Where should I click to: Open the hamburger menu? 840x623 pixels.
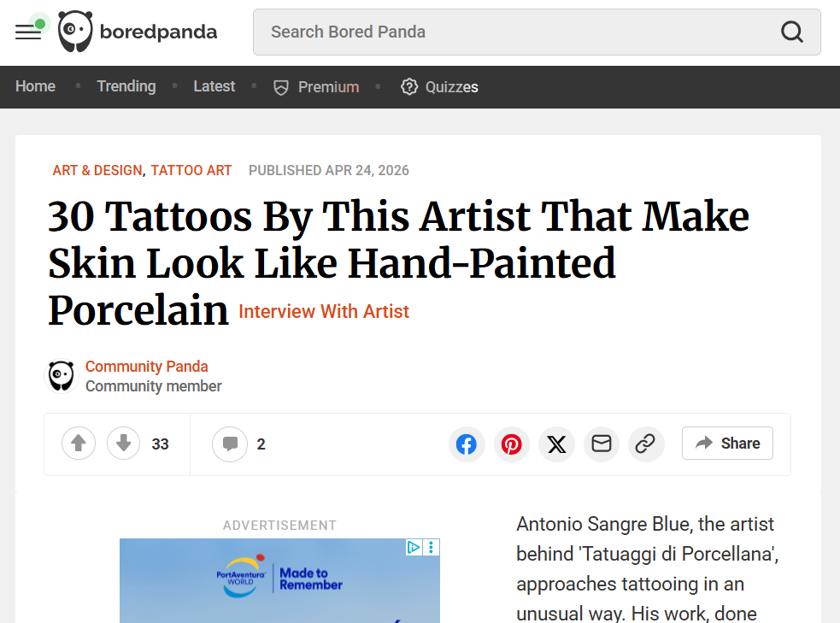28,32
